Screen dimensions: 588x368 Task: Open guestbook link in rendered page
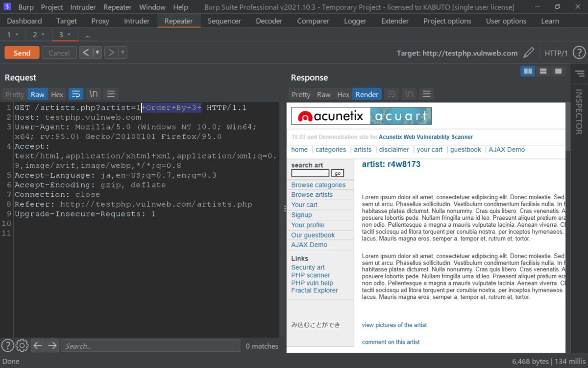click(465, 150)
